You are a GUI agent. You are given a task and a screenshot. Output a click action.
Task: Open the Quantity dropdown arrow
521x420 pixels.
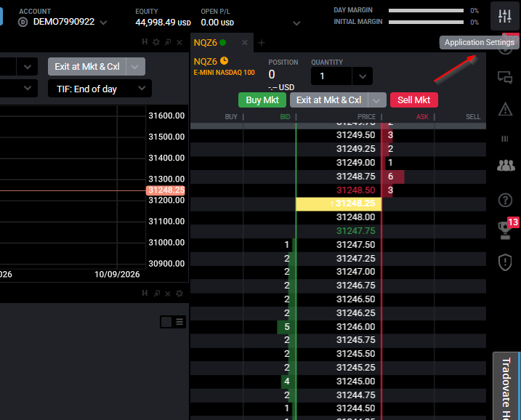click(362, 76)
